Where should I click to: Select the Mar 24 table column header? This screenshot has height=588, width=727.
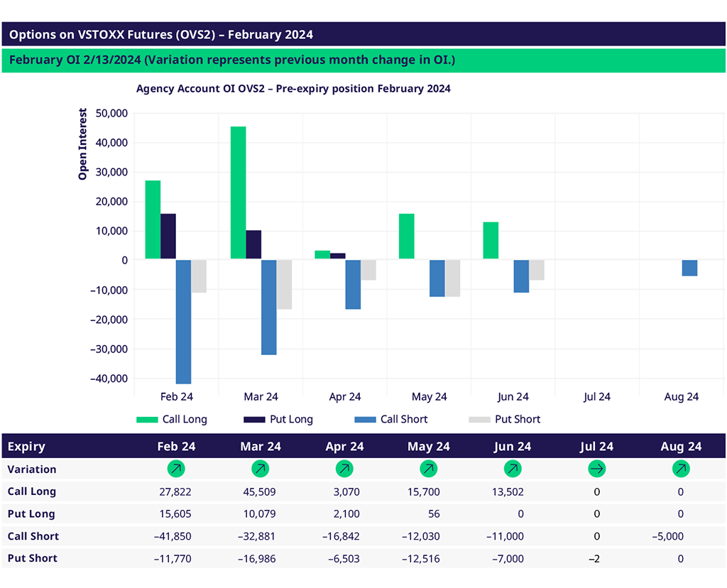pos(261,447)
